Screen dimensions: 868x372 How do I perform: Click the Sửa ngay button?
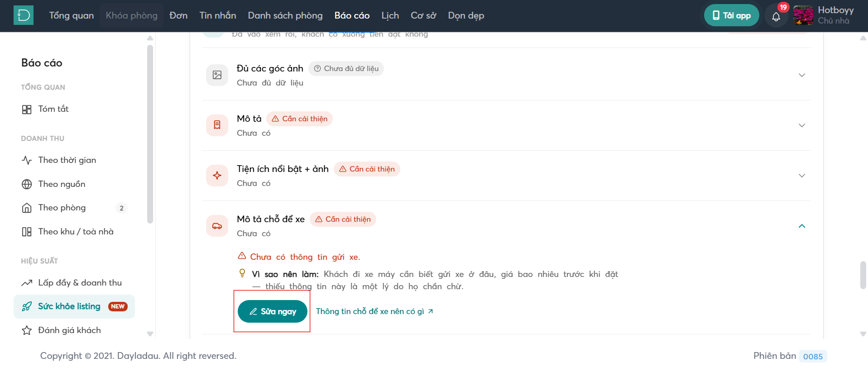point(273,311)
